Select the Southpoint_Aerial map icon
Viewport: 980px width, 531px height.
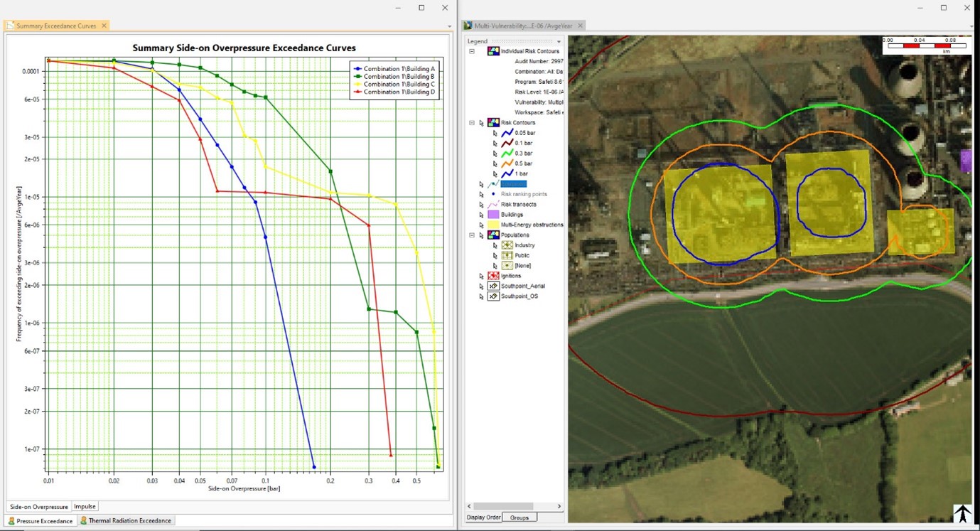pyautogui.click(x=492, y=285)
